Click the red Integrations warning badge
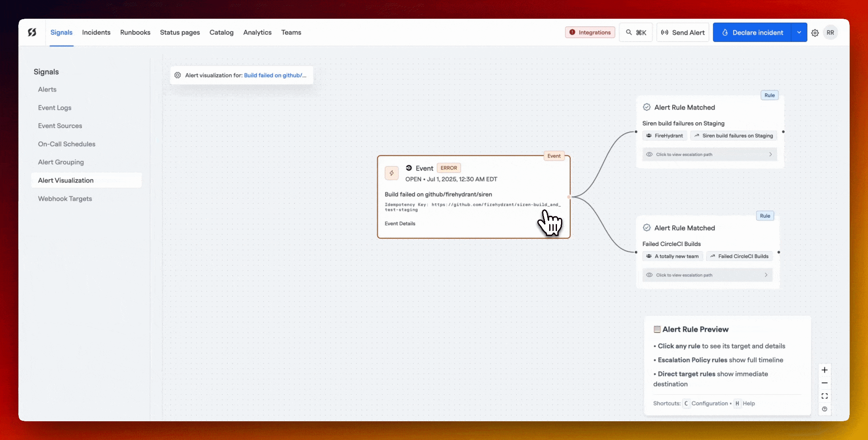 click(x=590, y=33)
